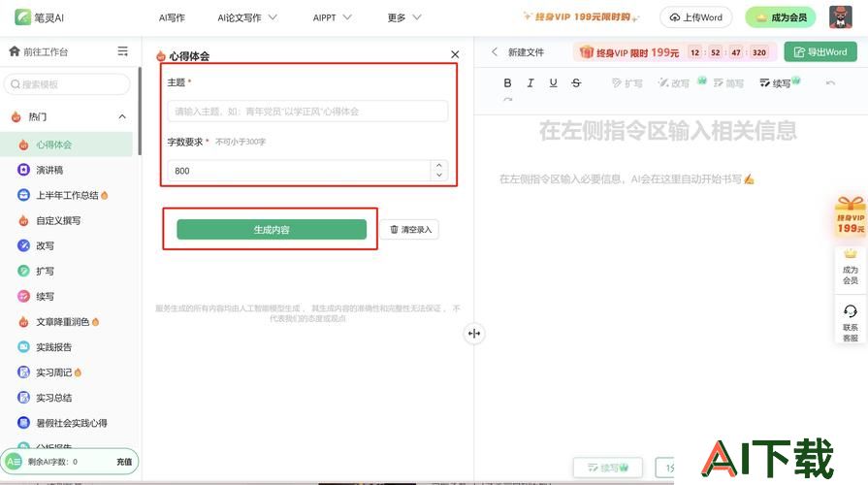This screenshot has height=485, width=868.
Task: Click the 终身VIP 限时 199元 countdown banner
Action: pyautogui.click(x=675, y=52)
